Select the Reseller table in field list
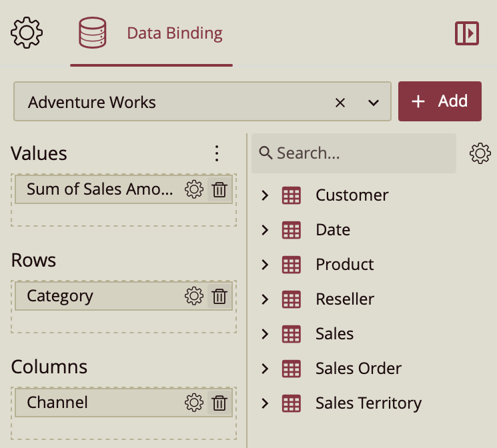The height and width of the screenshot is (448, 497). 344,299
